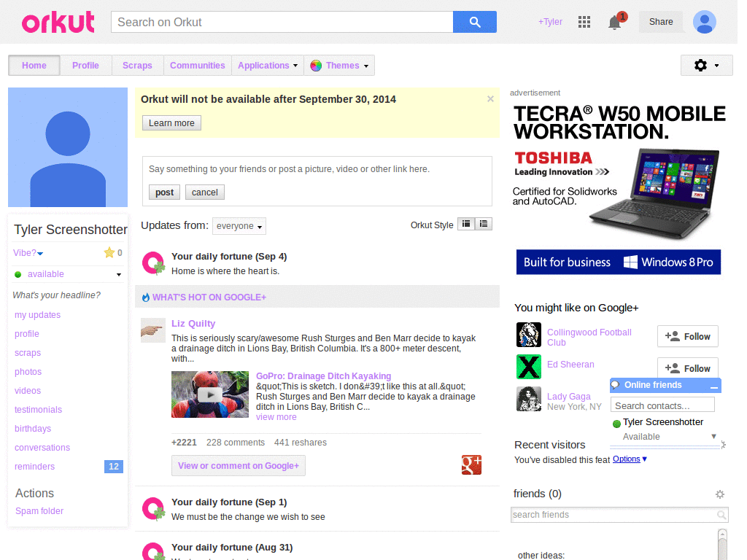Open GoPro: Drainage Ditch Kayaking link

[323, 376]
